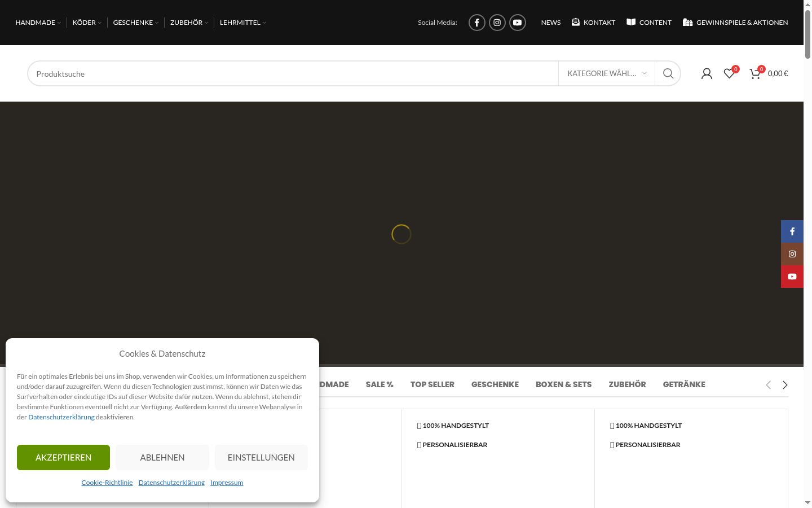Open Datenschutzerklärung link below cookie buttons
Image resolution: width=812 pixels, height=508 pixels.
click(171, 483)
